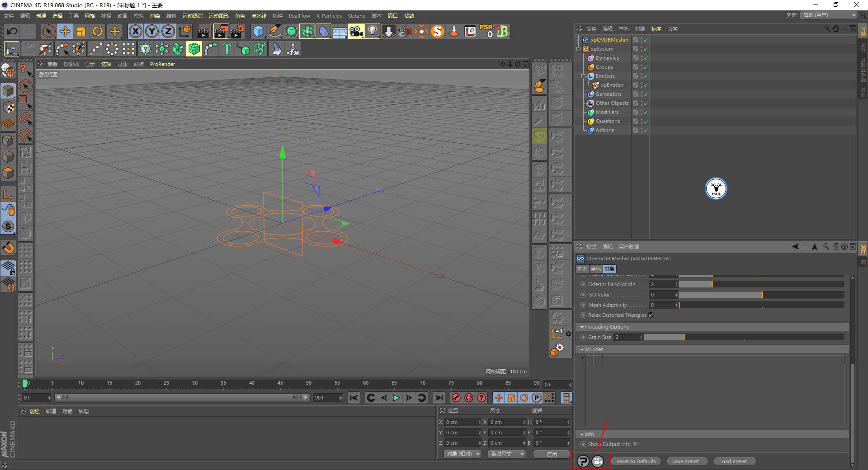The image size is (868, 470).
Task: Collapse the Emitters tree group
Action: click(x=584, y=76)
